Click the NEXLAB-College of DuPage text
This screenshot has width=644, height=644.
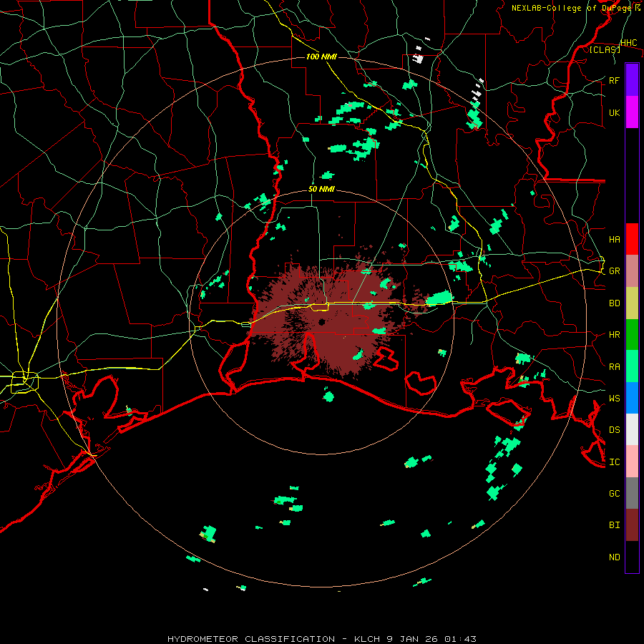tap(572, 8)
